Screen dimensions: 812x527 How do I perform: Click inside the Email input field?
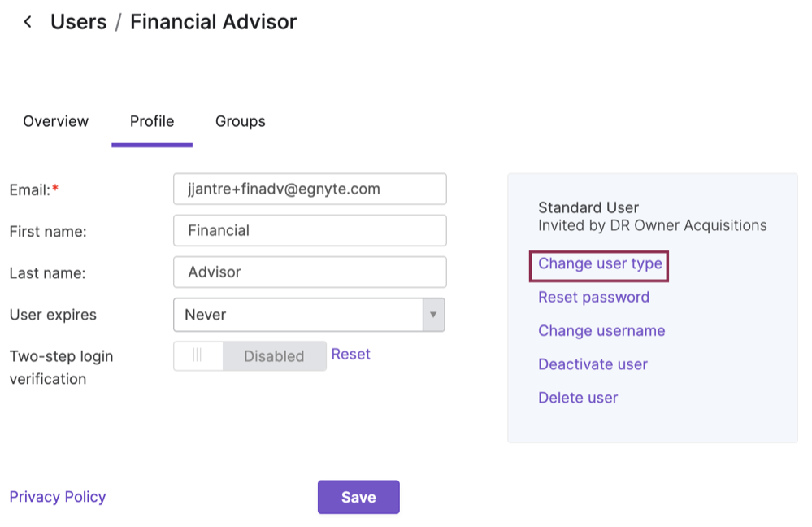tap(309, 189)
